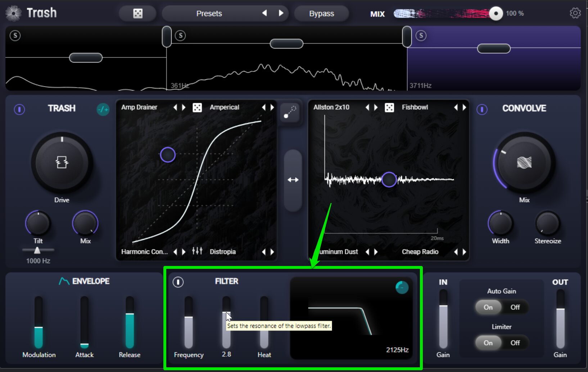Go to next preset arrow
This screenshot has width=588, height=372.
click(281, 13)
